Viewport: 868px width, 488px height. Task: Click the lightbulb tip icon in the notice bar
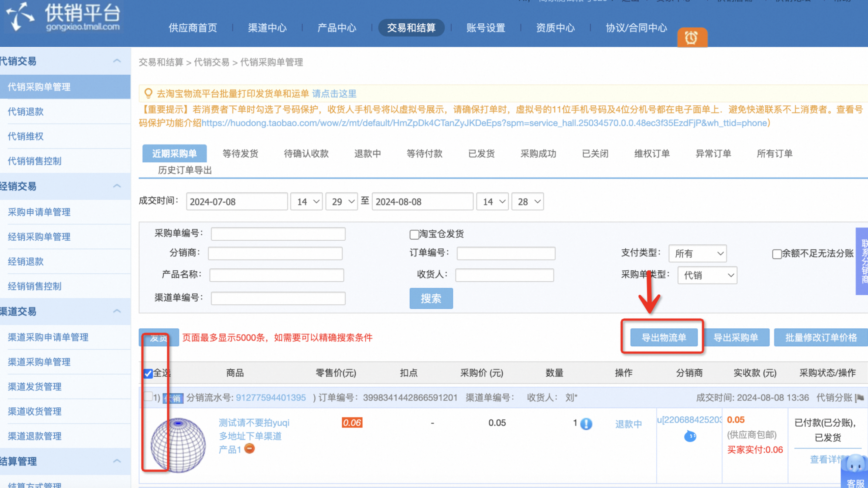148,93
